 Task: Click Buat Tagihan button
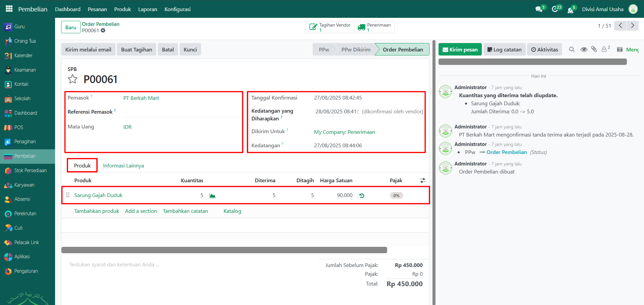pyautogui.click(x=136, y=49)
